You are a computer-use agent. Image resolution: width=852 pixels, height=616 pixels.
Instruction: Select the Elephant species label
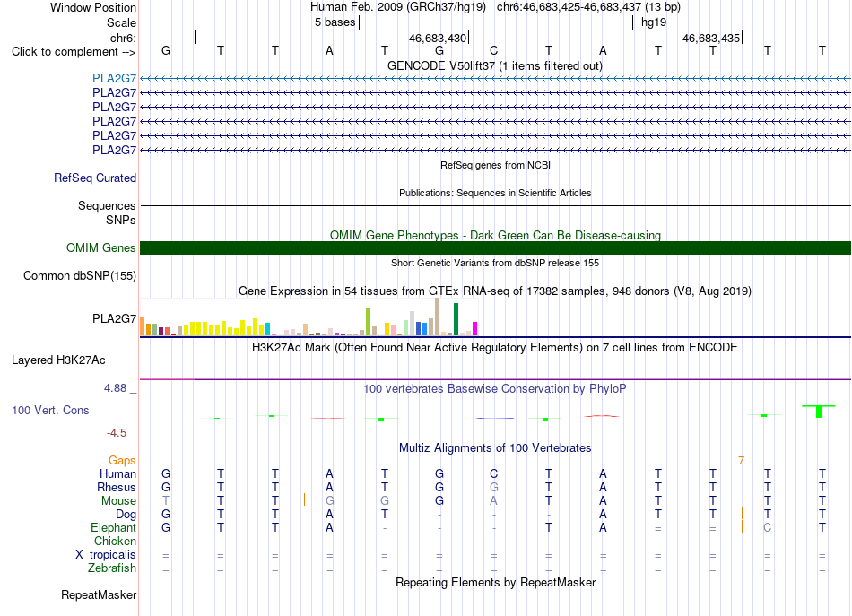113,528
